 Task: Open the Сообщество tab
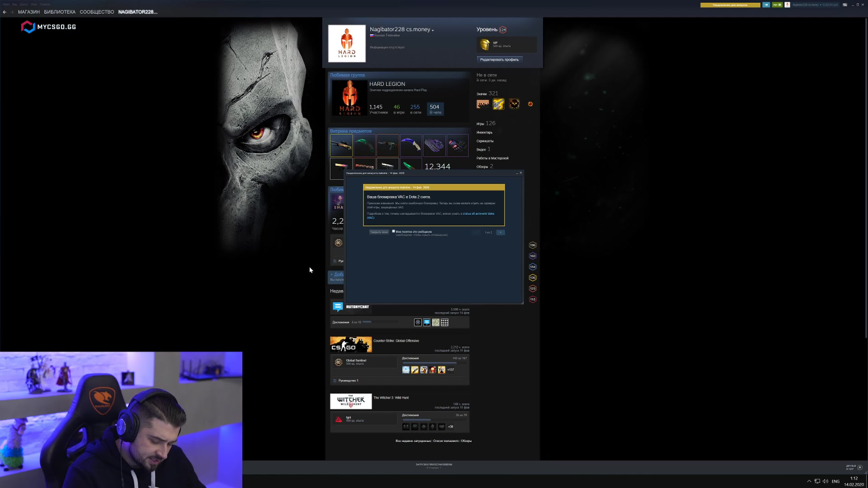point(97,12)
